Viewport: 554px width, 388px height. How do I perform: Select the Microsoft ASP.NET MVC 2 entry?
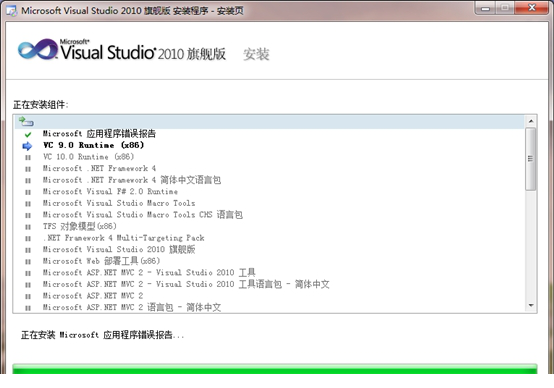[x=93, y=295]
